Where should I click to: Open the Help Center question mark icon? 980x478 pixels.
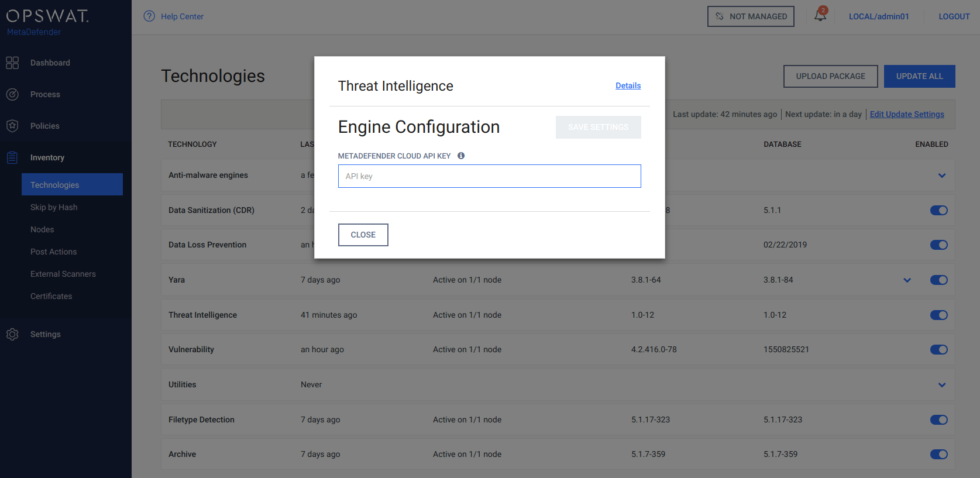[x=149, y=16]
